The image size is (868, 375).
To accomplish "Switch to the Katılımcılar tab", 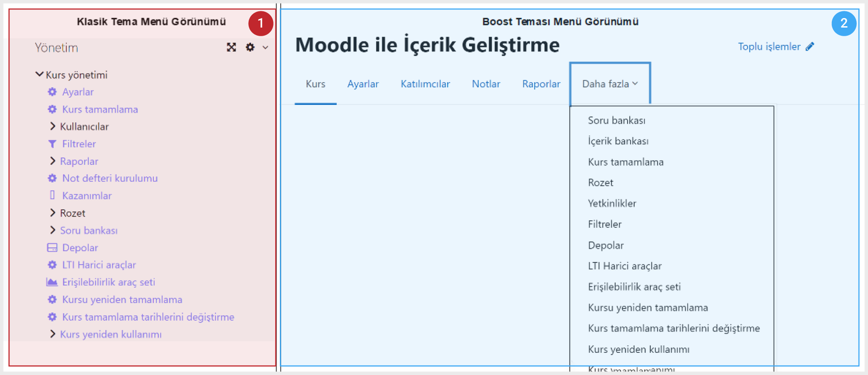I will tap(425, 84).
